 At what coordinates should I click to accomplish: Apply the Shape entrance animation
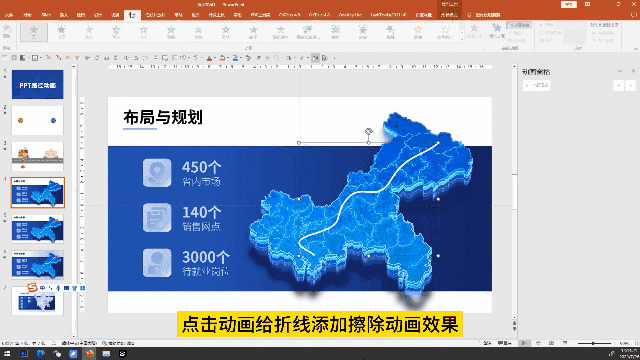[x=225, y=32]
